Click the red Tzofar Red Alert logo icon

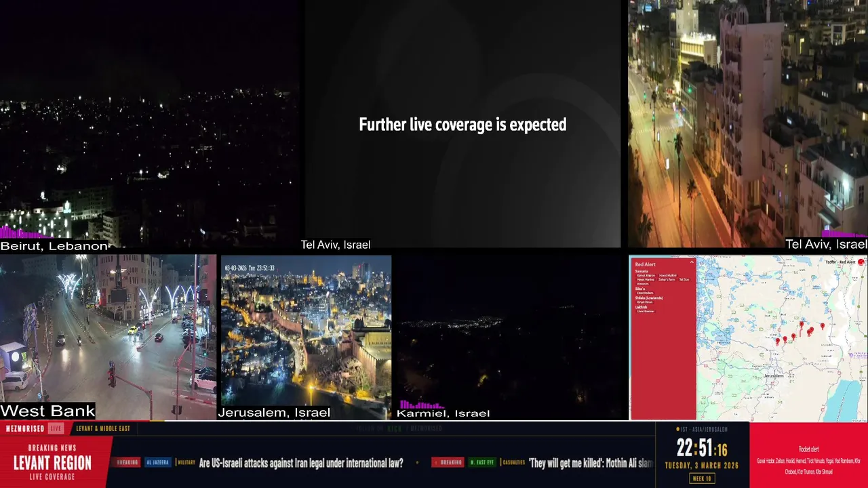pyautogui.click(x=861, y=262)
